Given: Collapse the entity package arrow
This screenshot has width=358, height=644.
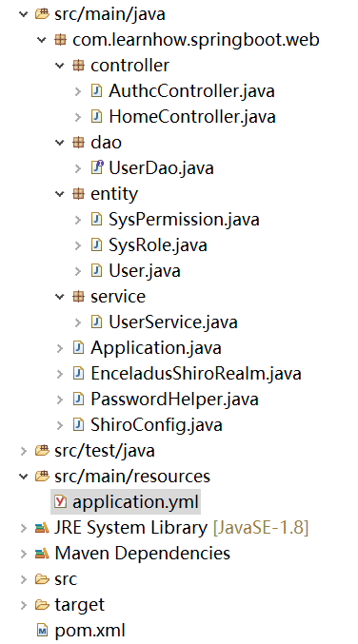Looking at the screenshot, I should click(60, 193).
